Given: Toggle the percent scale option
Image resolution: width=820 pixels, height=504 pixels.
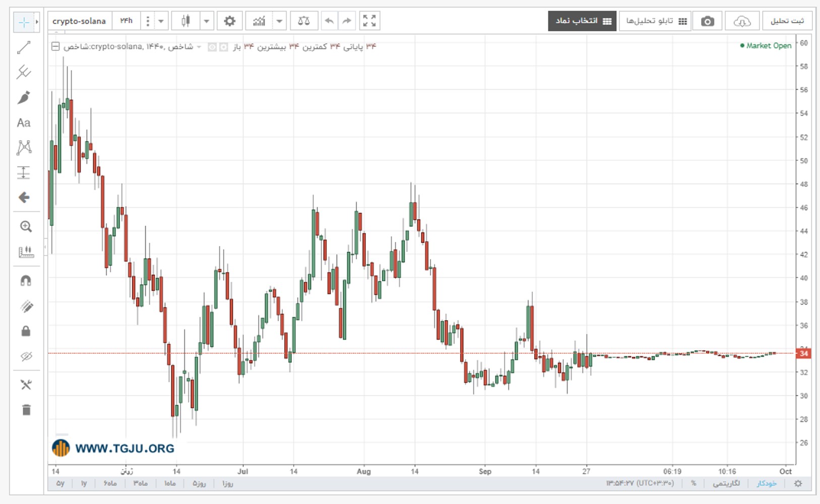Looking at the screenshot, I should (693, 483).
